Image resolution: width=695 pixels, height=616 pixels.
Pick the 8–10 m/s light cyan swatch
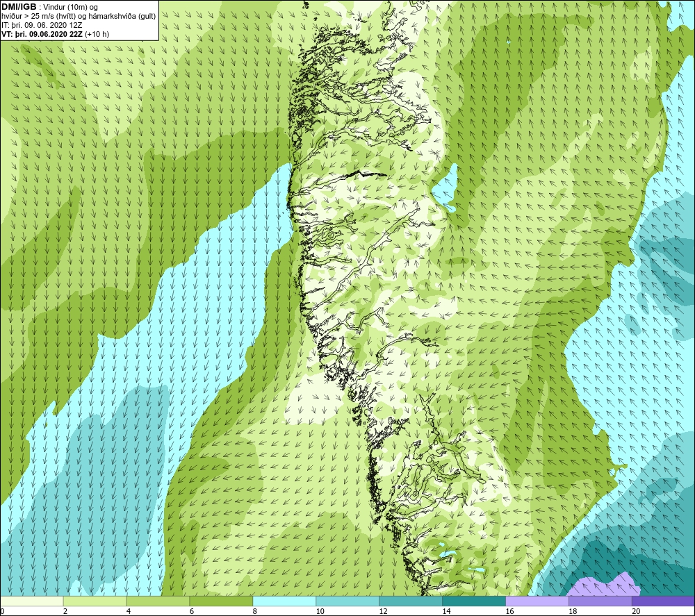284,601
